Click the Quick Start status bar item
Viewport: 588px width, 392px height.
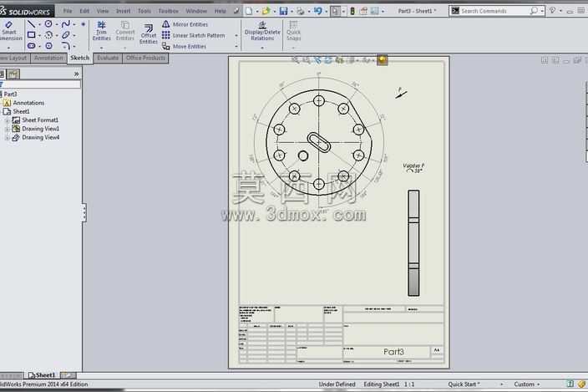point(464,384)
